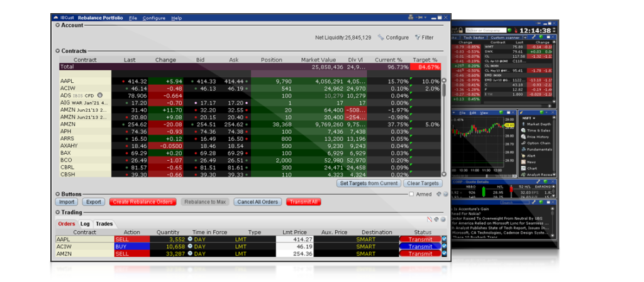Open the Tech Sector tab in background window

(x=474, y=37)
